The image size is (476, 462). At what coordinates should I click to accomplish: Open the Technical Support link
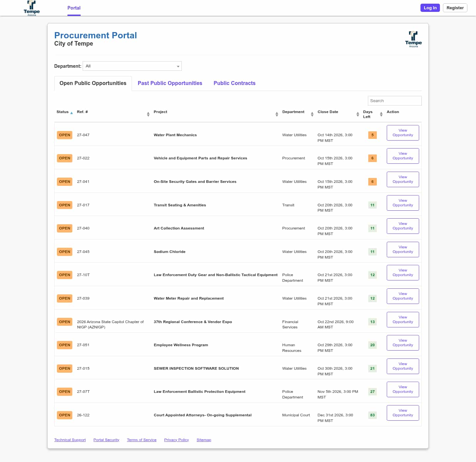(70, 440)
